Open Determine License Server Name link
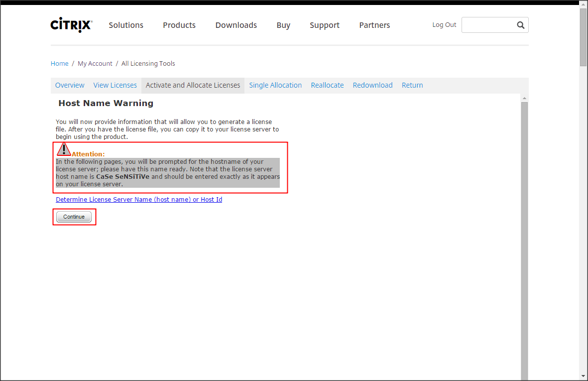 tap(139, 200)
